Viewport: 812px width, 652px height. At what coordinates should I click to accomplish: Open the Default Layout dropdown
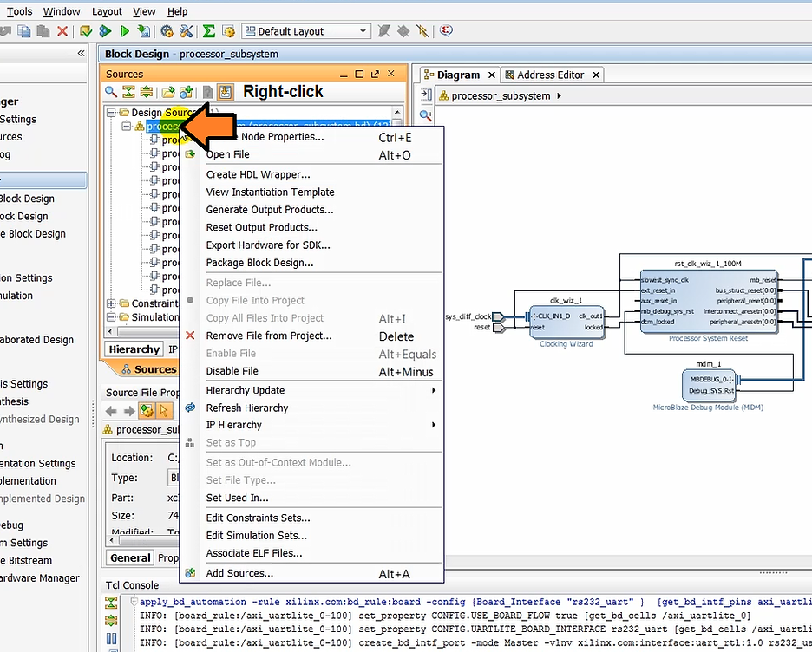coord(363,30)
